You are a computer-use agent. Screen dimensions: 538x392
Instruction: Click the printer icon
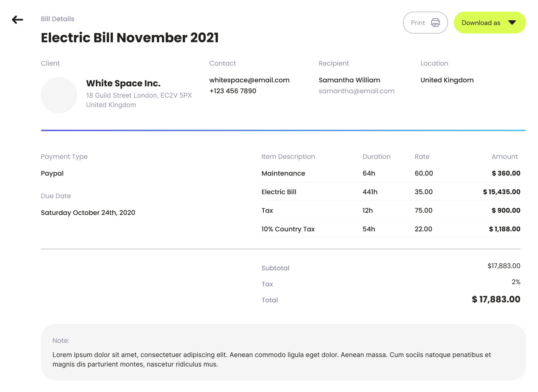click(435, 23)
